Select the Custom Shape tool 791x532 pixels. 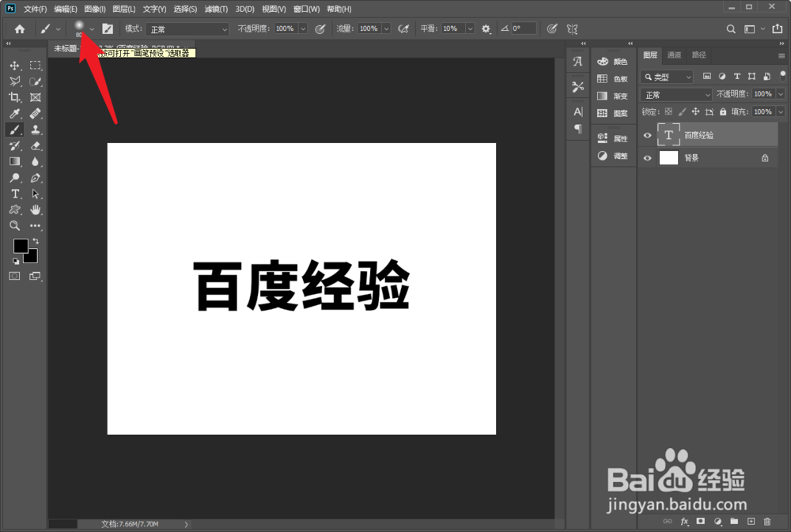tap(14, 209)
